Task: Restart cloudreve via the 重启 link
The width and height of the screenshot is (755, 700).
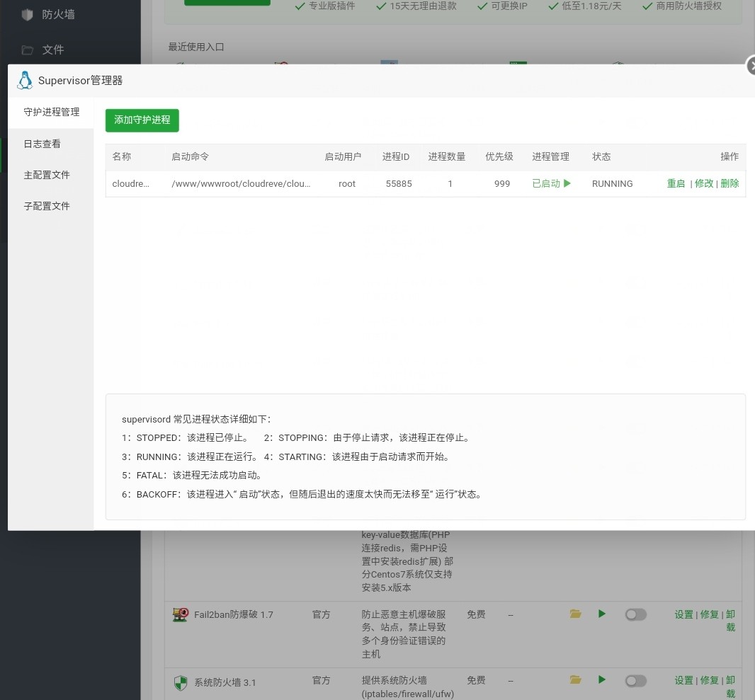Action: coord(676,183)
